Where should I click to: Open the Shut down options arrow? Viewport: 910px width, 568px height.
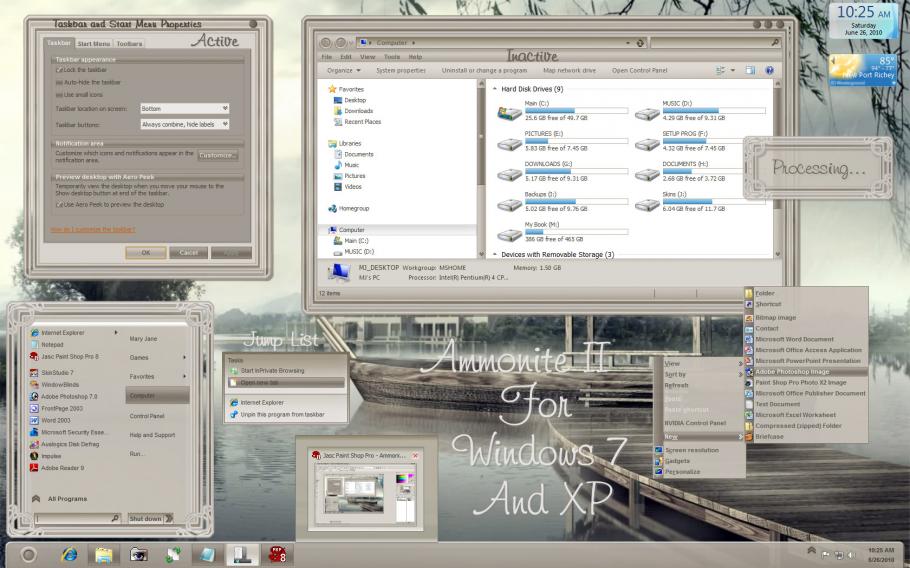pos(169,518)
